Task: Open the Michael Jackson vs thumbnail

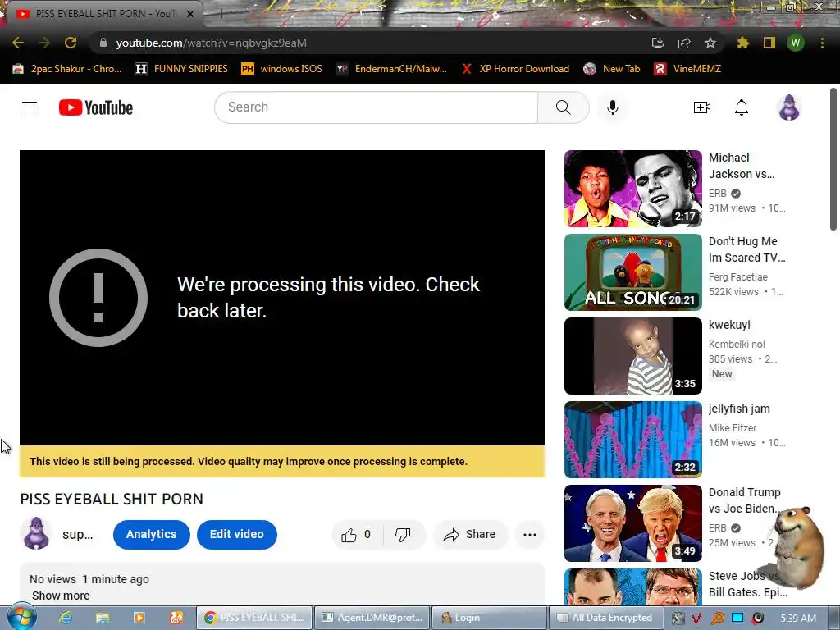Action: pyautogui.click(x=632, y=189)
